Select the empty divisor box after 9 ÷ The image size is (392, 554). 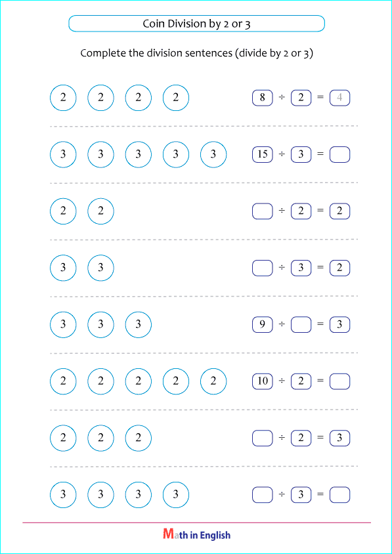click(x=301, y=325)
